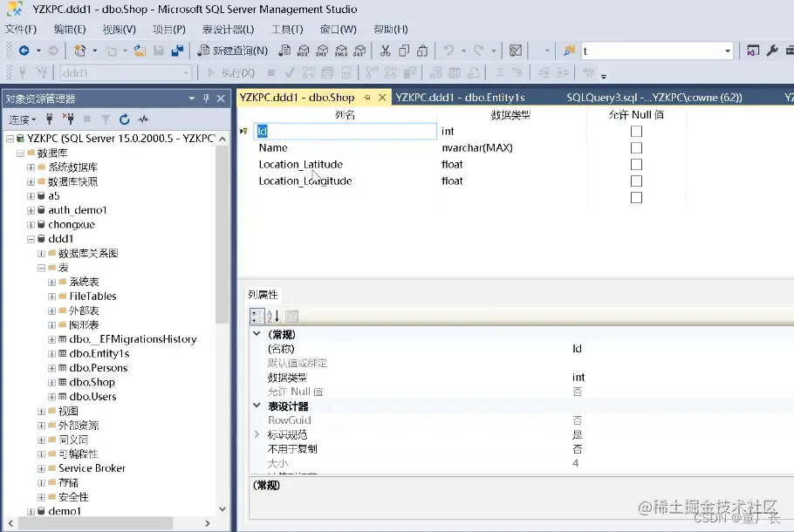Click the Cut scissors icon
The width and height of the screenshot is (794, 532).
pos(386,51)
